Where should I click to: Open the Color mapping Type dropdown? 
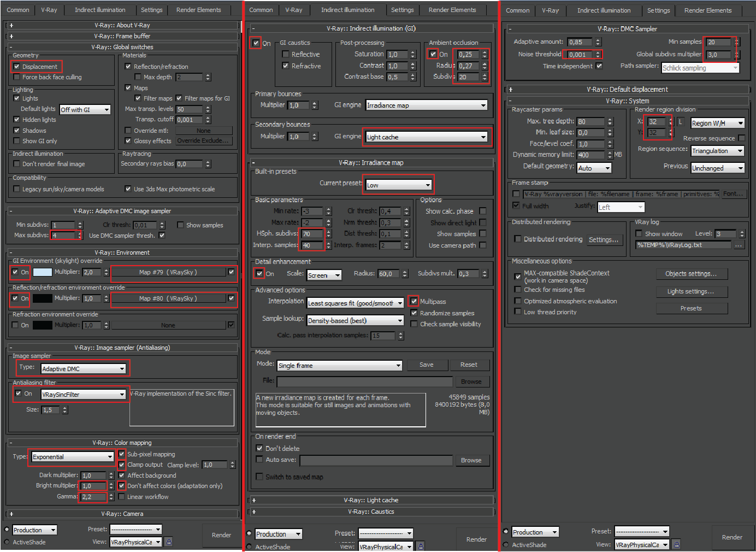(73, 456)
